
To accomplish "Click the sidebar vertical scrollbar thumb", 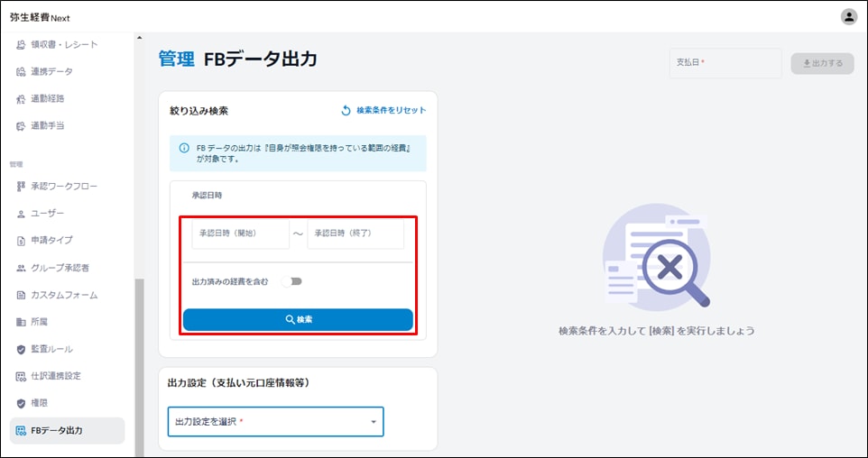I will pos(139,368).
